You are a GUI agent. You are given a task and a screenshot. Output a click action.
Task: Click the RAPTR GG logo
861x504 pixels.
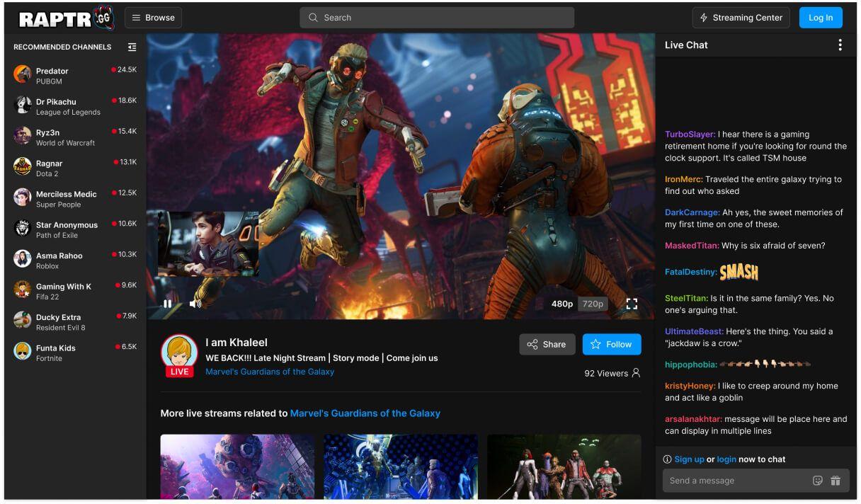click(x=65, y=18)
